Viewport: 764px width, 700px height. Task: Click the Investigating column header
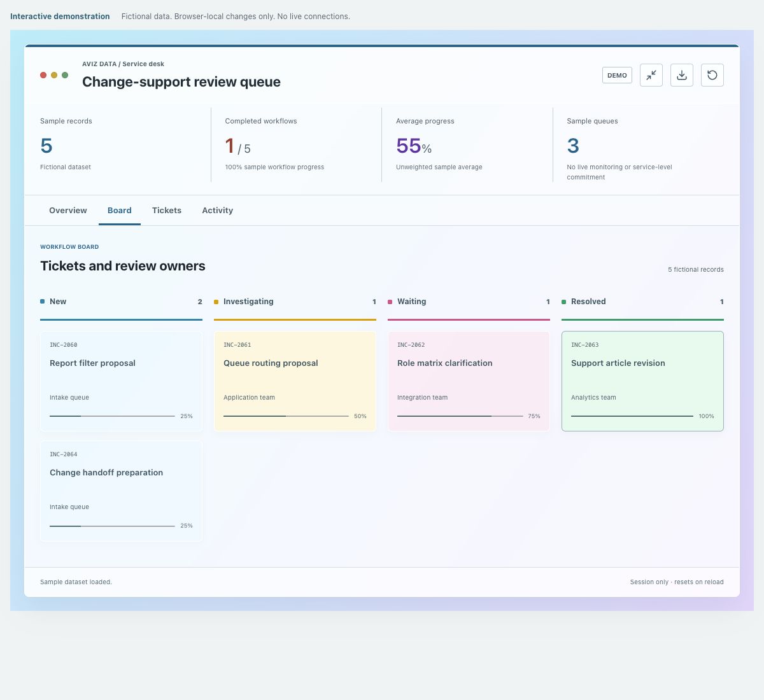tap(295, 302)
